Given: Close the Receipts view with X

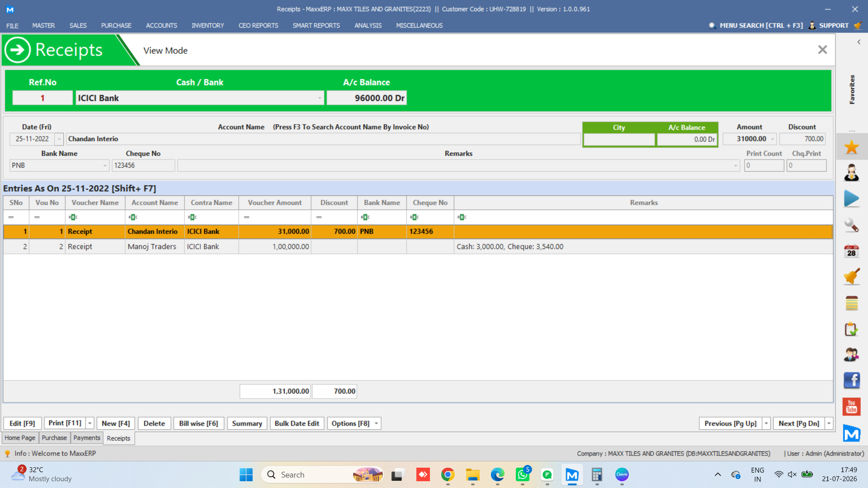Looking at the screenshot, I should pos(822,50).
